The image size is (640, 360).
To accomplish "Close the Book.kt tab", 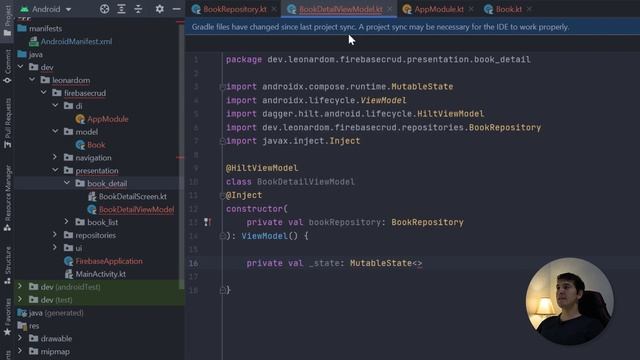I will (x=529, y=9).
